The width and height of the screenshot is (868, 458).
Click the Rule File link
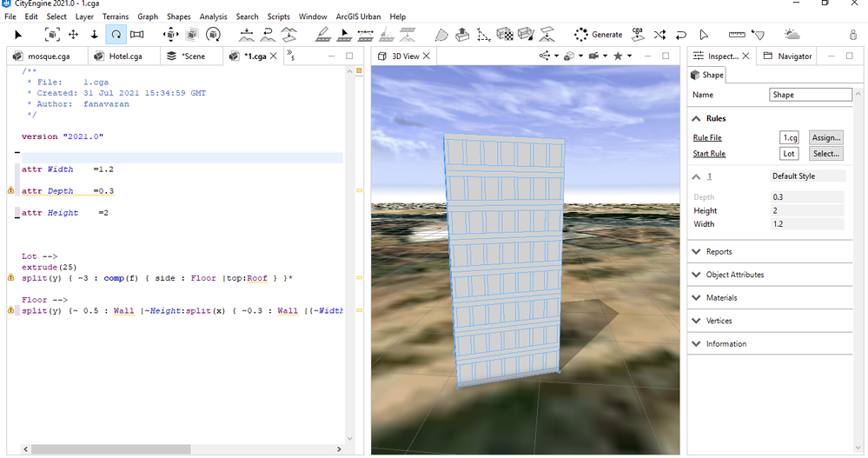pyautogui.click(x=707, y=137)
